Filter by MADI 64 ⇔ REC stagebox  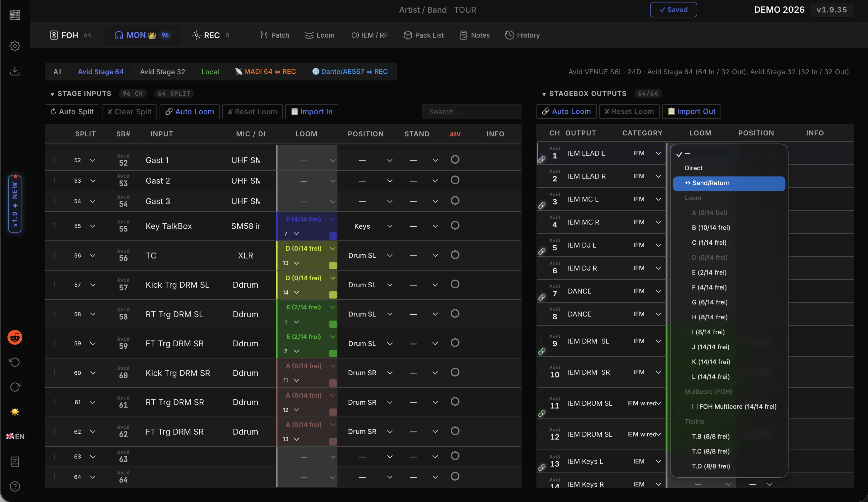click(265, 71)
